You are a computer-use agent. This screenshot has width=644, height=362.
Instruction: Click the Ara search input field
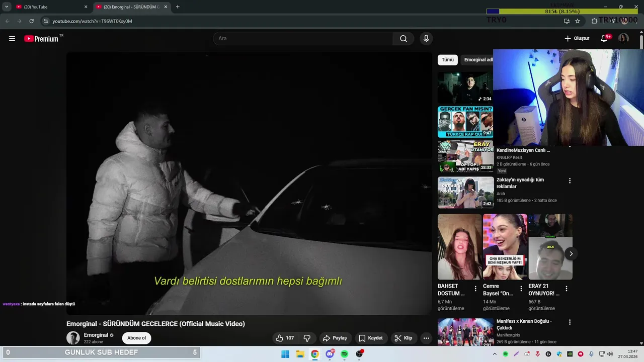tap(303, 39)
